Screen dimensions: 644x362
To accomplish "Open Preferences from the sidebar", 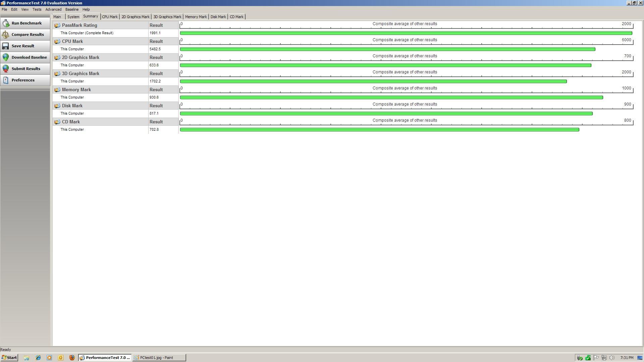I will click(25, 80).
